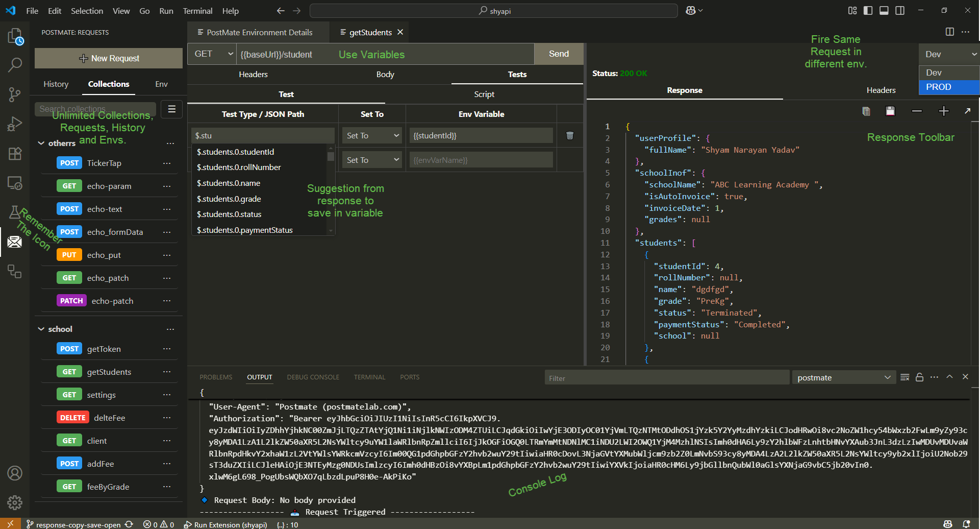Image resolution: width=980 pixels, height=529 pixels.
Task: Decrease response font size minus icon
Action: point(917,111)
